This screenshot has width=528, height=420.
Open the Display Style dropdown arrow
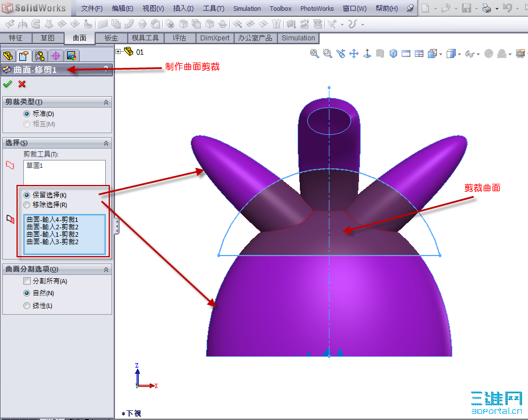point(459,54)
